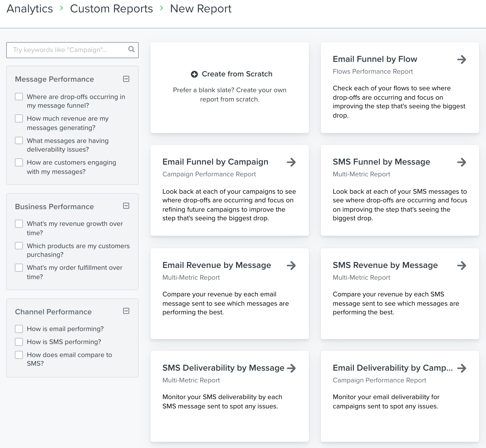The height and width of the screenshot is (448, 486).
Task: Open Email Revenue by Message arrow
Action: point(291,265)
